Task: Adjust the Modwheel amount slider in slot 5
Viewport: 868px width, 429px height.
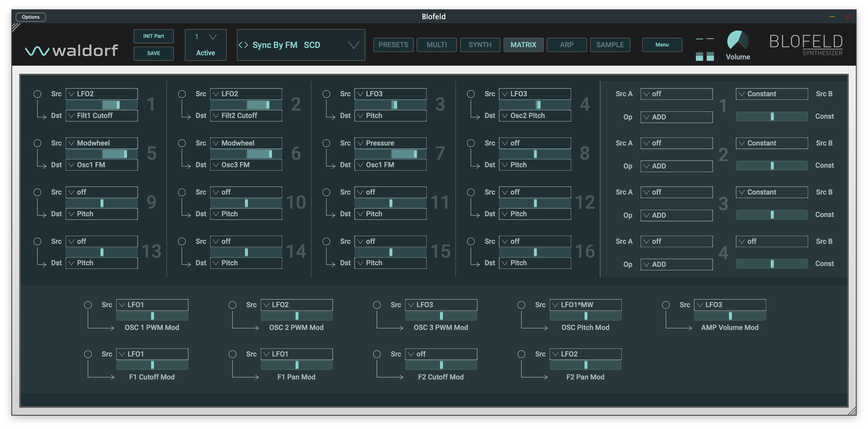Action: click(x=102, y=154)
